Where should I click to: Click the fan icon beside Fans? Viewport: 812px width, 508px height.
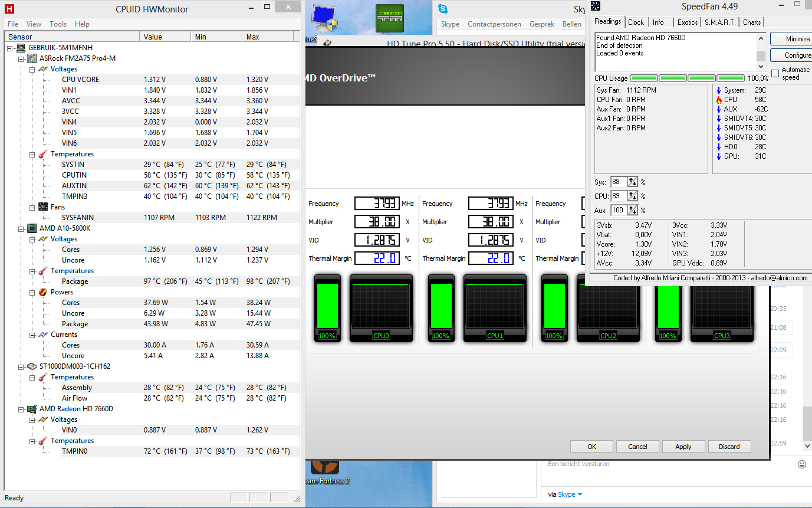43,207
